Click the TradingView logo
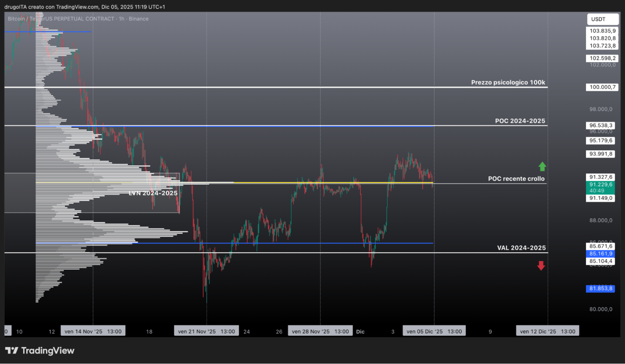This screenshot has width=625, height=364. coord(40,351)
